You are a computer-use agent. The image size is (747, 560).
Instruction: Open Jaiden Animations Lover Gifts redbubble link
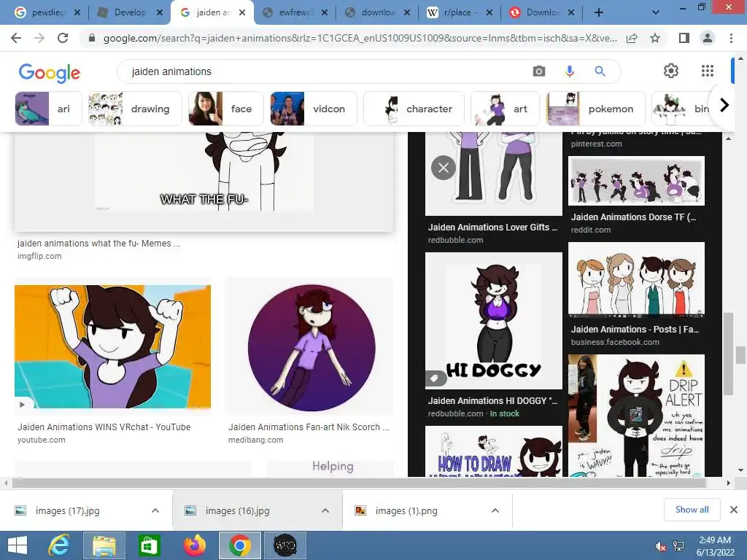point(492,233)
